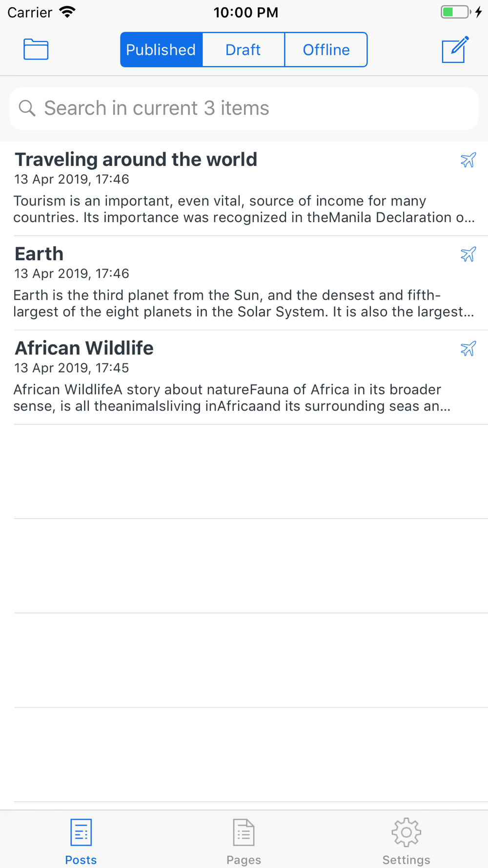The width and height of the screenshot is (488, 868).
Task: Open the African Wildlife post
Action: click(x=244, y=377)
